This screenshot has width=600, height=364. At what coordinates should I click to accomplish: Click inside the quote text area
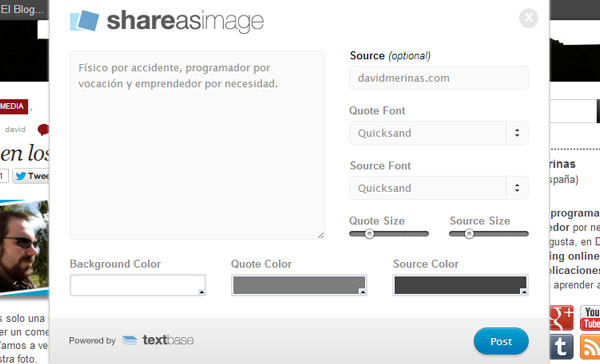pyautogui.click(x=197, y=145)
